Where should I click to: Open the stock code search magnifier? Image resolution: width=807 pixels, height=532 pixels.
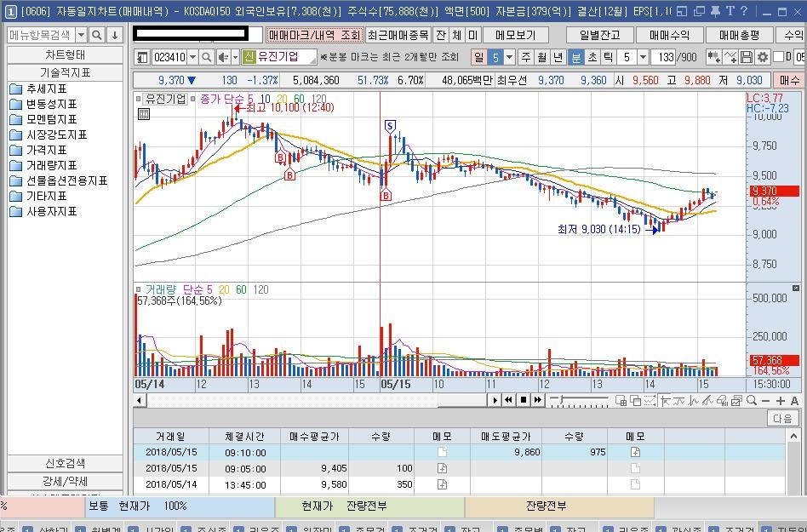point(206,57)
